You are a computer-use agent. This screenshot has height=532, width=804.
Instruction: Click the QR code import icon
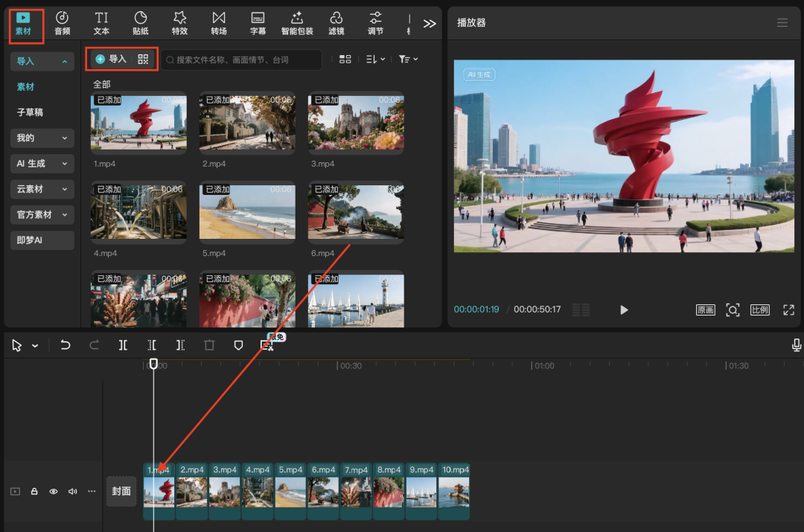click(144, 60)
